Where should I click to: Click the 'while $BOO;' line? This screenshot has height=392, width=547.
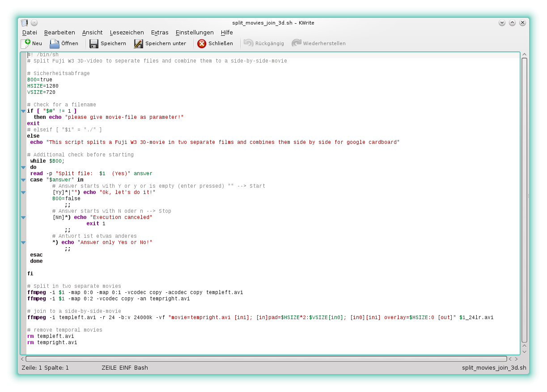(x=47, y=161)
